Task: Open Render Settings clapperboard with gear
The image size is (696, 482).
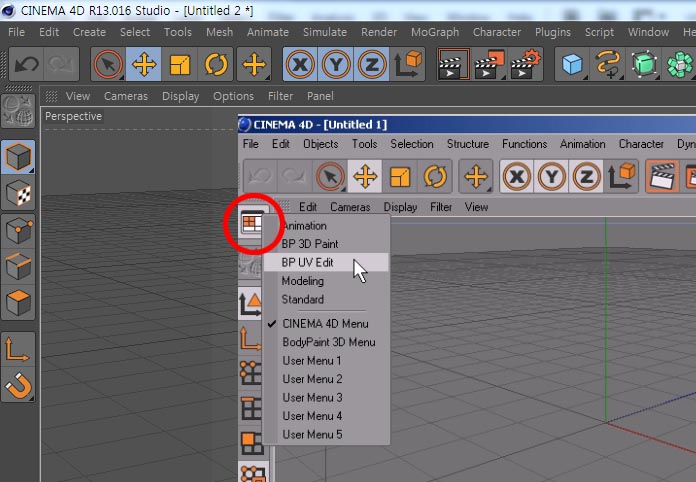Action: (x=526, y=65)
